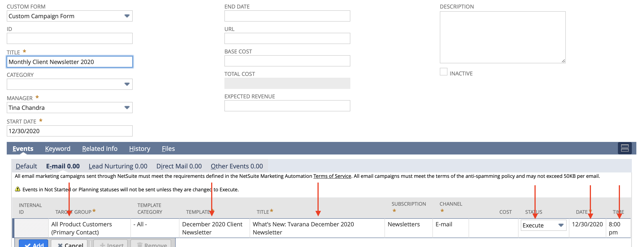
Task: Switch to the Keyword tab
Action: (58, 149)
